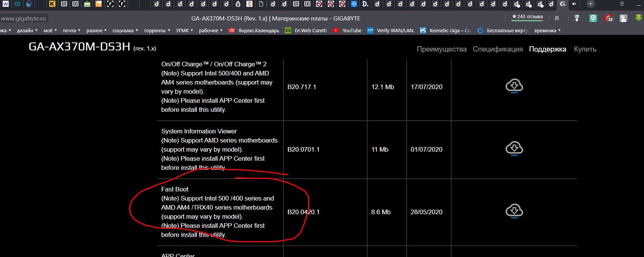Open the tab with the blank document icon
Viewport: 644px width, 257px height.
261,4
